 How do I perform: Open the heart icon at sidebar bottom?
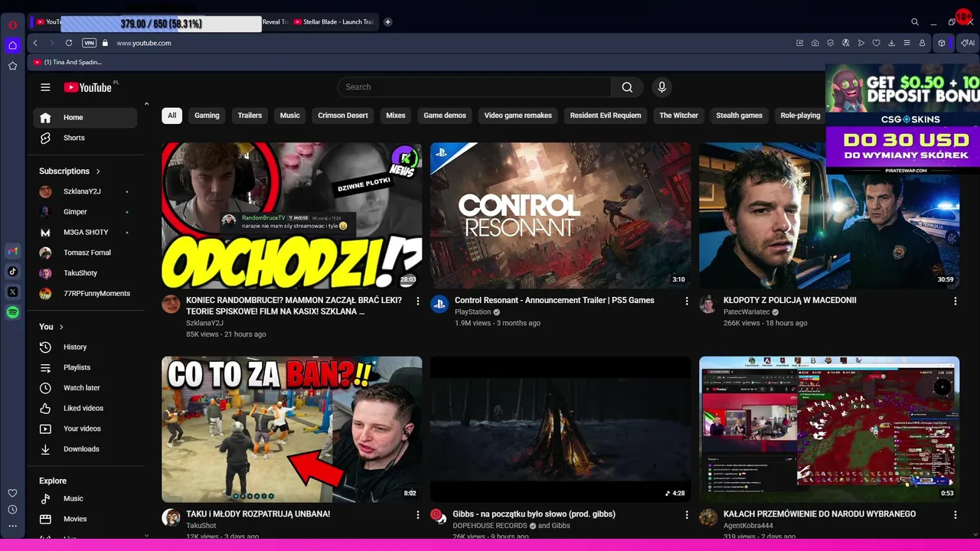tap(12, 493)
